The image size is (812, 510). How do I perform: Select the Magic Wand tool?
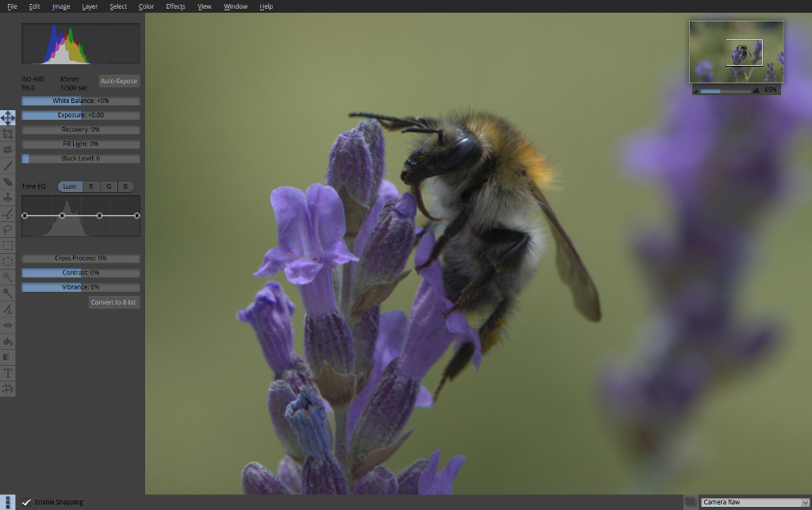8,278
